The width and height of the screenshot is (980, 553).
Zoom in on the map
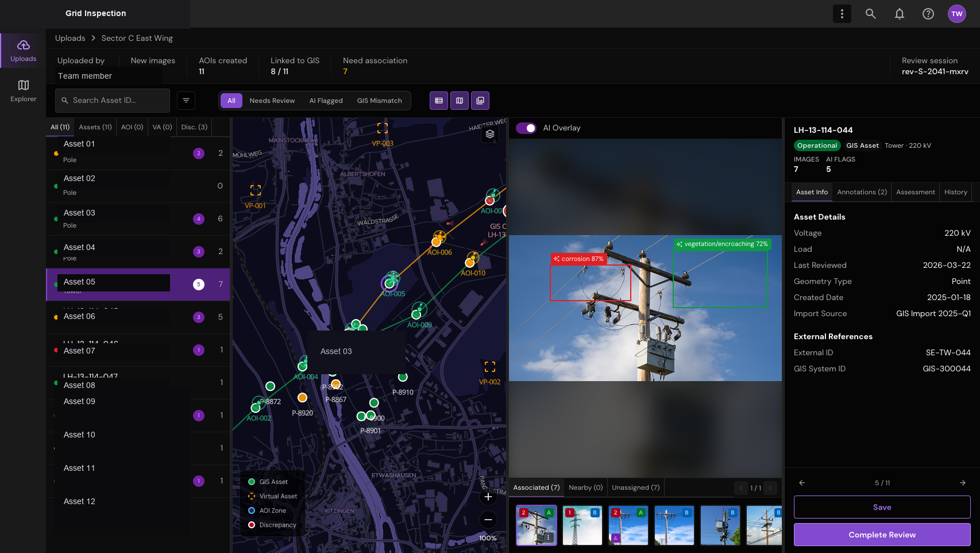pyautogui.click(x=488, y=497)
